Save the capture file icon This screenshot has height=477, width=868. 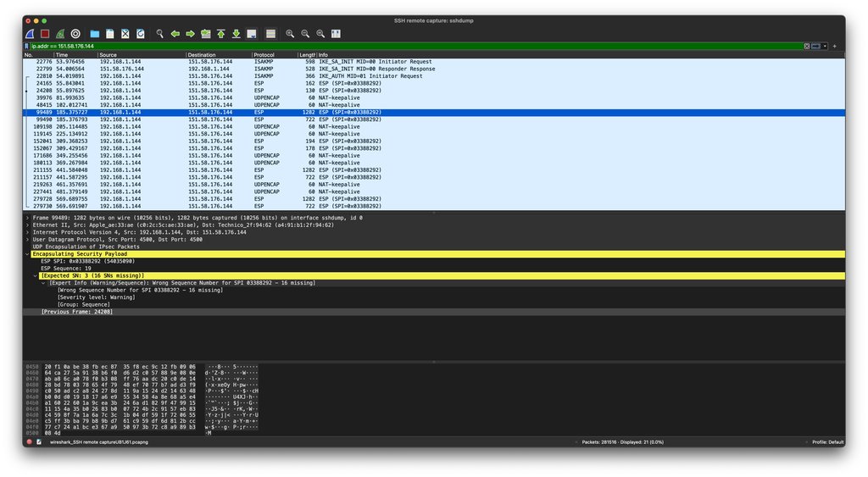pyautogui.click(x=110, y=34)
